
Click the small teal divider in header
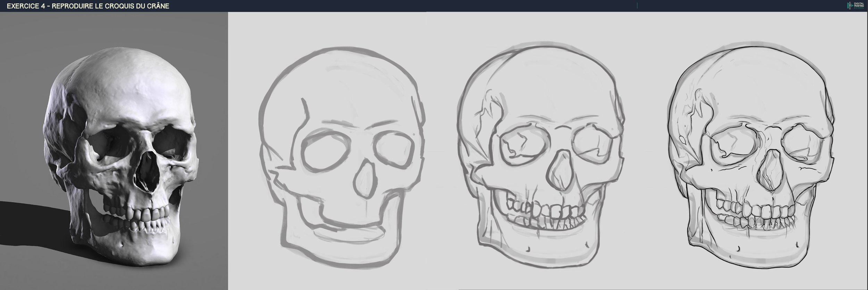(637, 6)
